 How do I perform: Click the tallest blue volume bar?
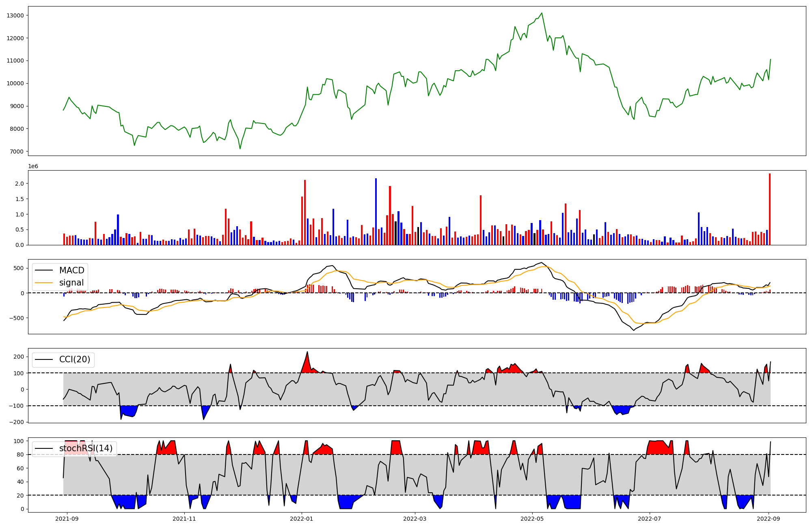376,211
